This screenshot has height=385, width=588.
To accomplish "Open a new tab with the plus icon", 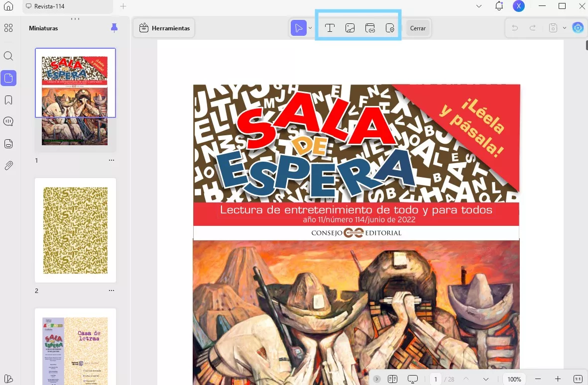I will click(123, 6).
